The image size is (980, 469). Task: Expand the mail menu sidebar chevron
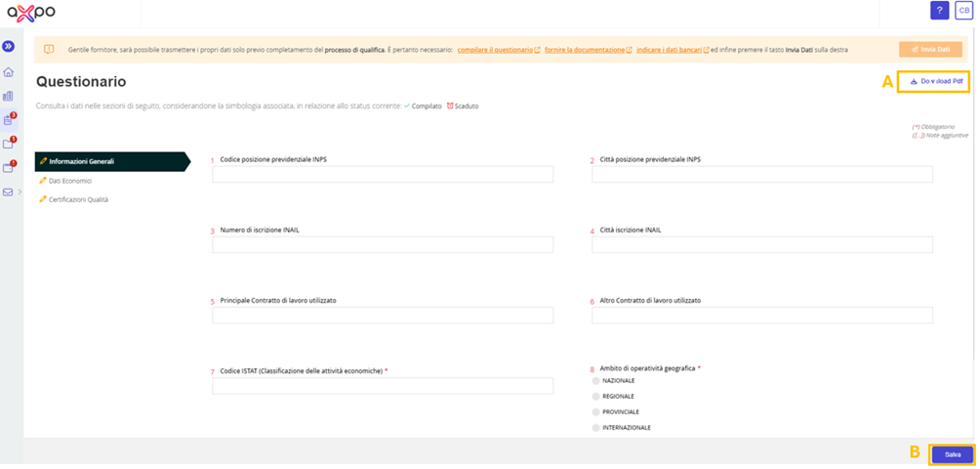20,192
